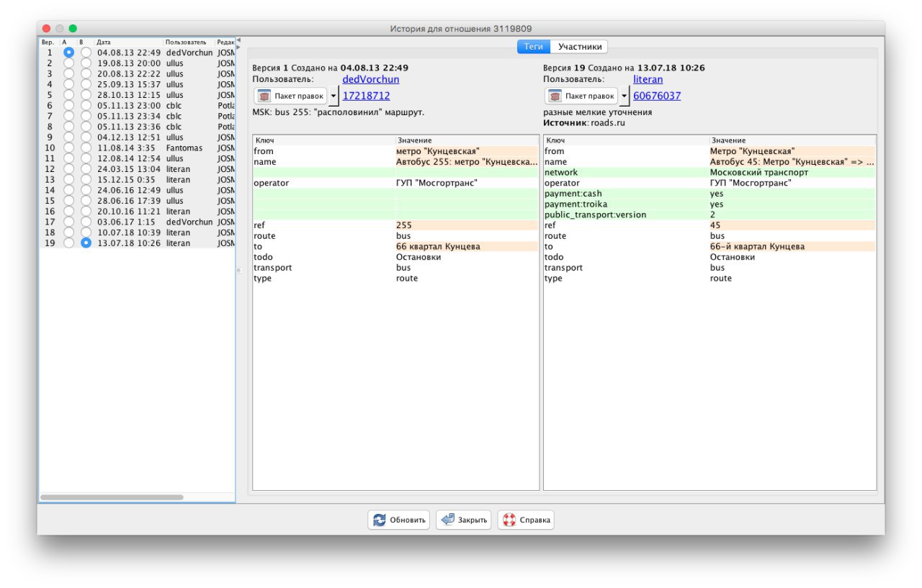Open changeset dropdown arrow for version 19
Image resolution: width=922 pixels, height=588 pixels.
tap(625, 96)
